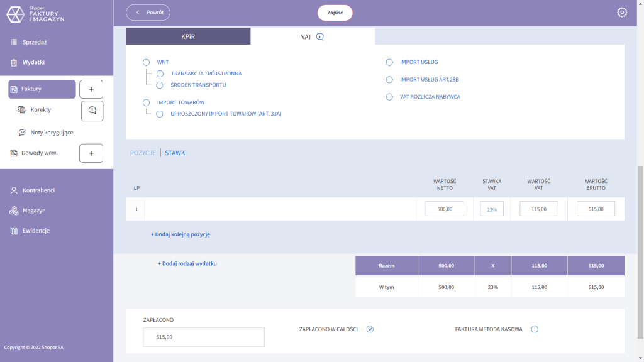This screenshot has width=644, height=362.
Task: Toggle Zapłacono w całości checkbox
Action: [x=370, y=329]
